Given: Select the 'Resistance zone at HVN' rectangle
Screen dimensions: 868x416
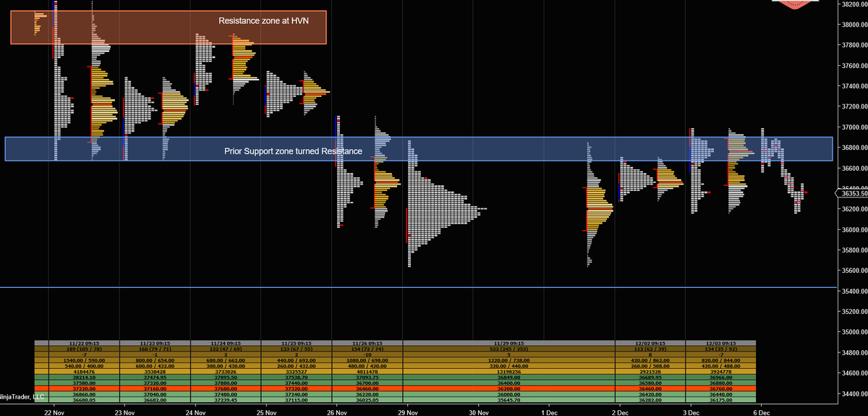Looking at the screenshot, I should (169, 27).
